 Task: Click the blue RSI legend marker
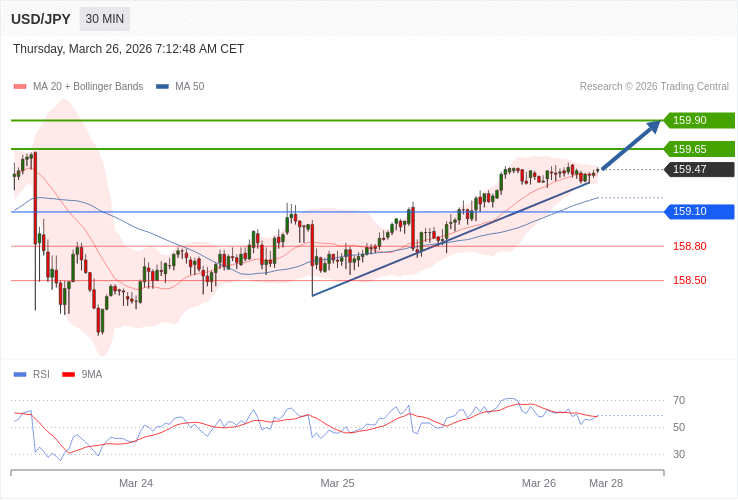tap(20, 375)
